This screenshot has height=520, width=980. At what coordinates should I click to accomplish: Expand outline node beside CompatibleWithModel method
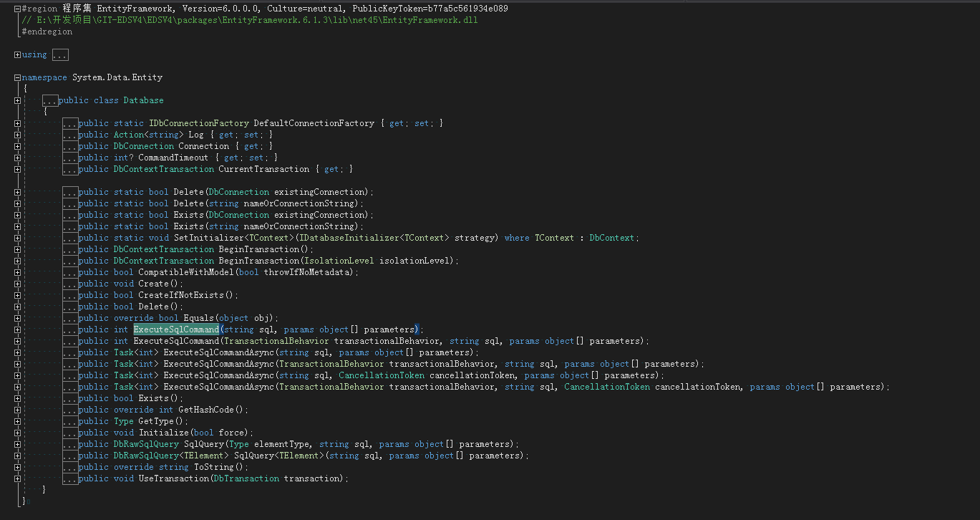[17, 272]
